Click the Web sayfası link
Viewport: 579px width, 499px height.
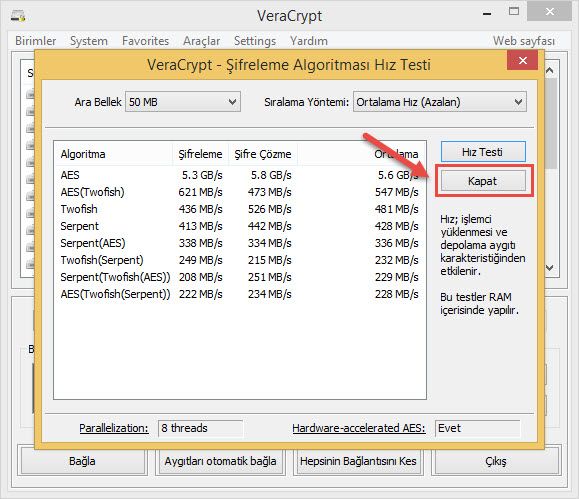click(524, 41)
